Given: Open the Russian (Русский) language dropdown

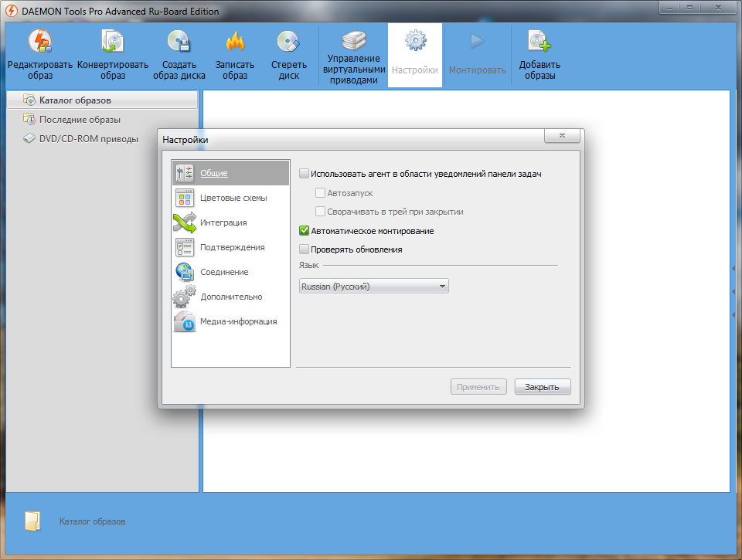Looking at the screenshot, I should 374,286.
